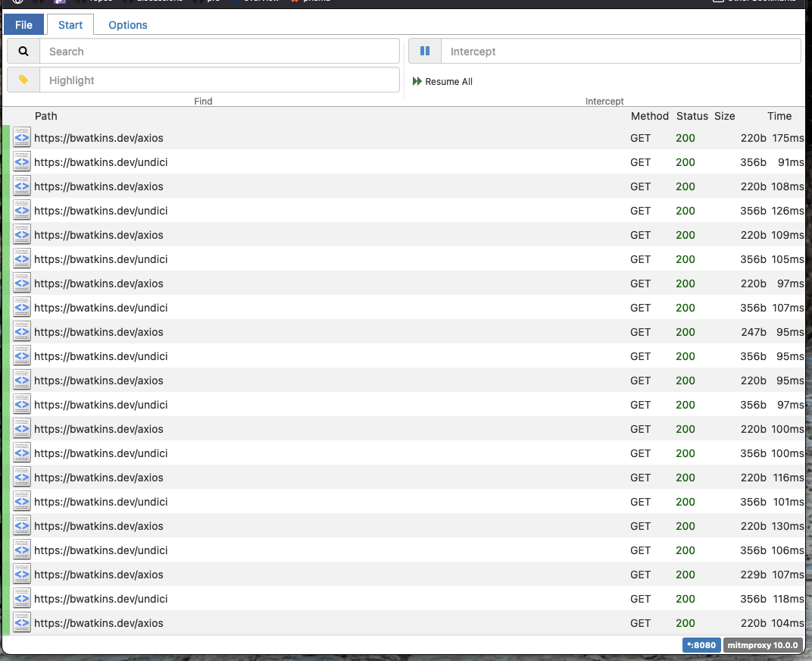The width and height of the screenshot is (812, 661).
Task: Open the File menu
Action: click(x=23, y=24)
